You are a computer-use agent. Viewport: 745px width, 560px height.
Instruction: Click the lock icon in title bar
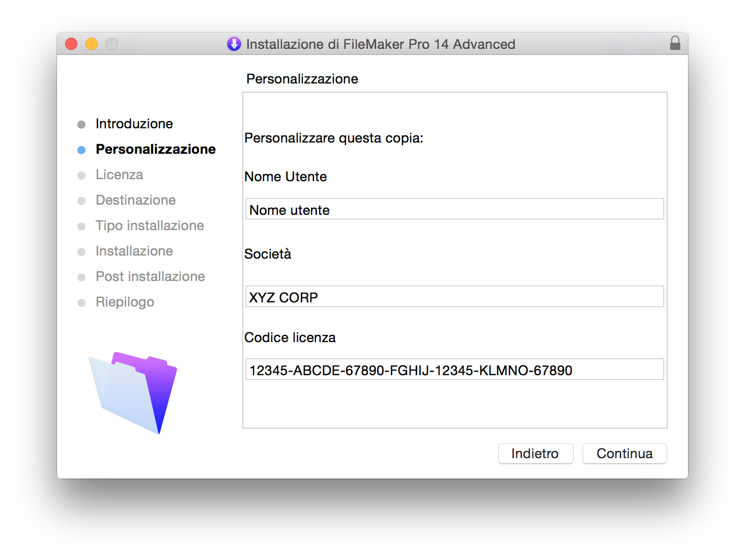click(675, 43)
